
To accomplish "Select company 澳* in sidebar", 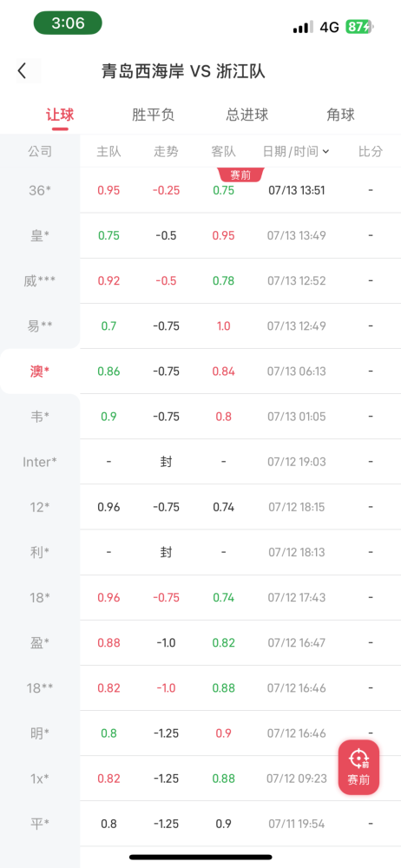I will click(40, 372).
